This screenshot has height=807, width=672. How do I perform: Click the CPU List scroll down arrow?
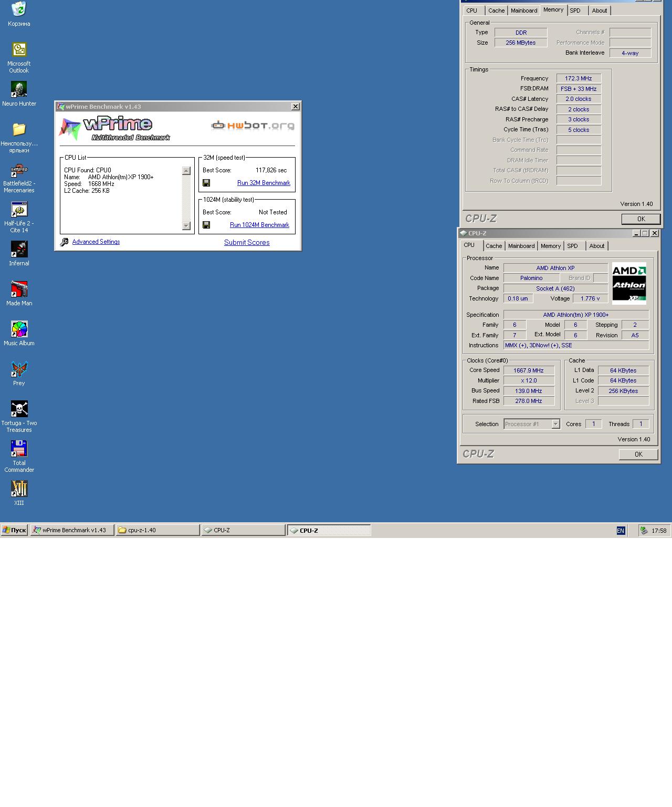pyautogui.click(x=186, y=226)
